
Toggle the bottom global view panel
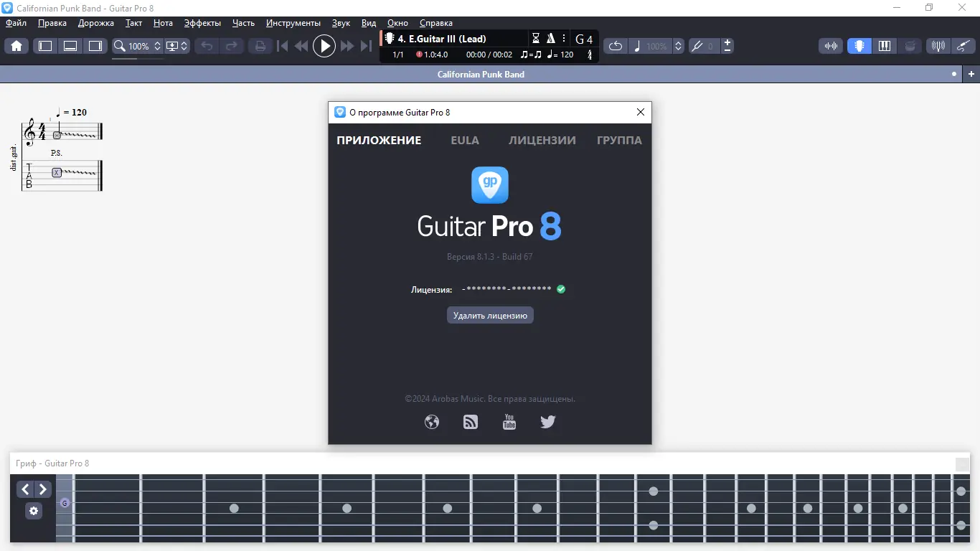point(70,46)
